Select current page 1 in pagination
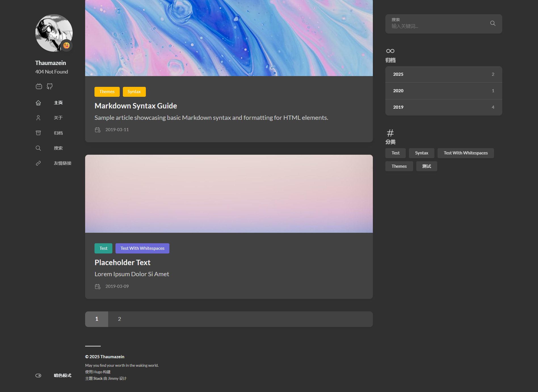This screenshot has width=538, height=392. [96, 319]
